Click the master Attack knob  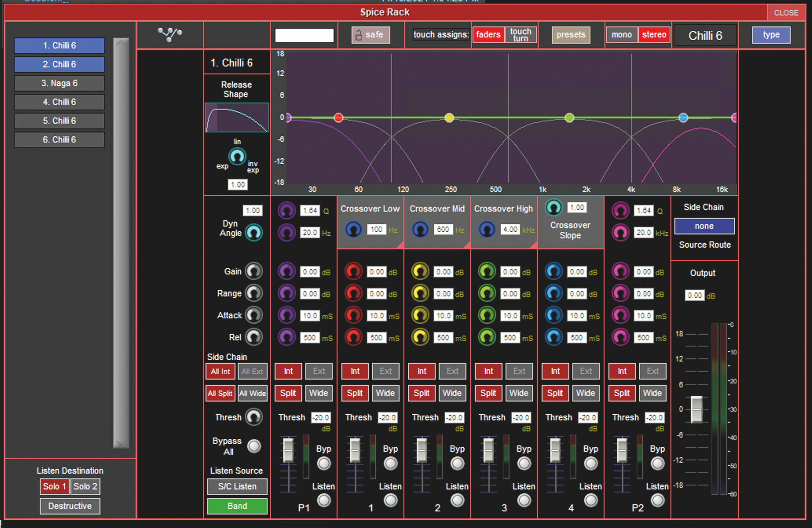(x=254, y=315)
